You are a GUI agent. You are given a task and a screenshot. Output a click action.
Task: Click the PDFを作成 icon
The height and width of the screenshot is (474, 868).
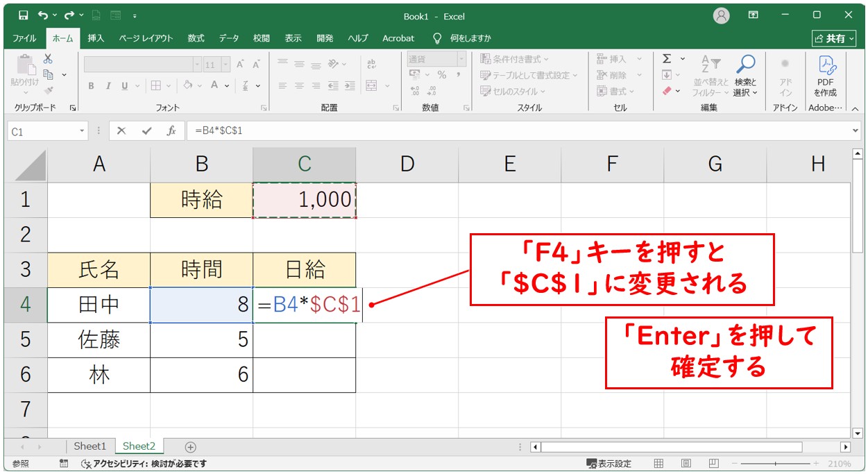[826, 76]
